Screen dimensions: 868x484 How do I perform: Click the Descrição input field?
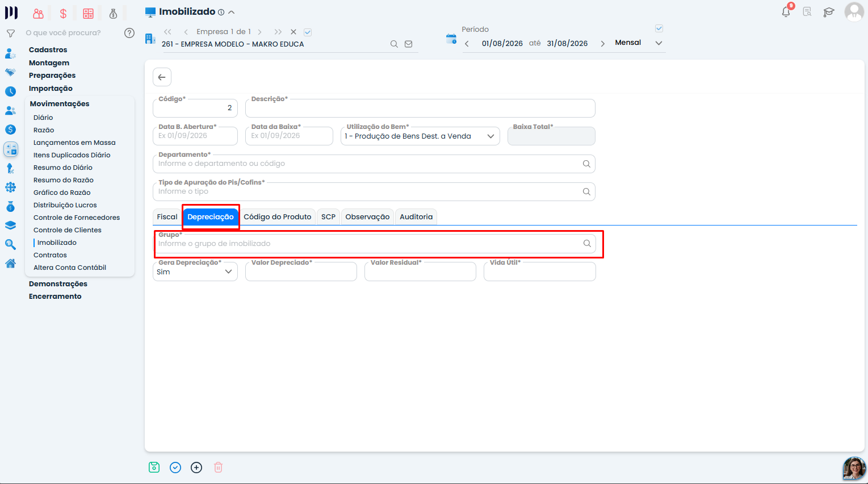click(x=420, y=108)
